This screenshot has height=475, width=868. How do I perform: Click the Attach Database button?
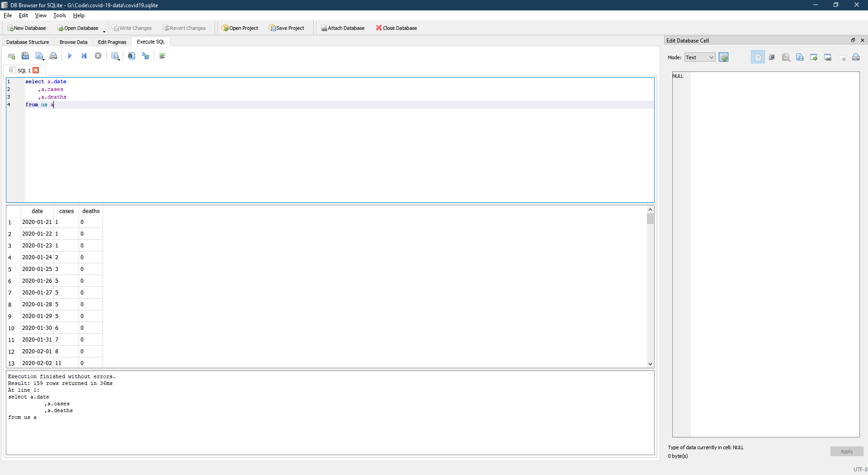343,28
